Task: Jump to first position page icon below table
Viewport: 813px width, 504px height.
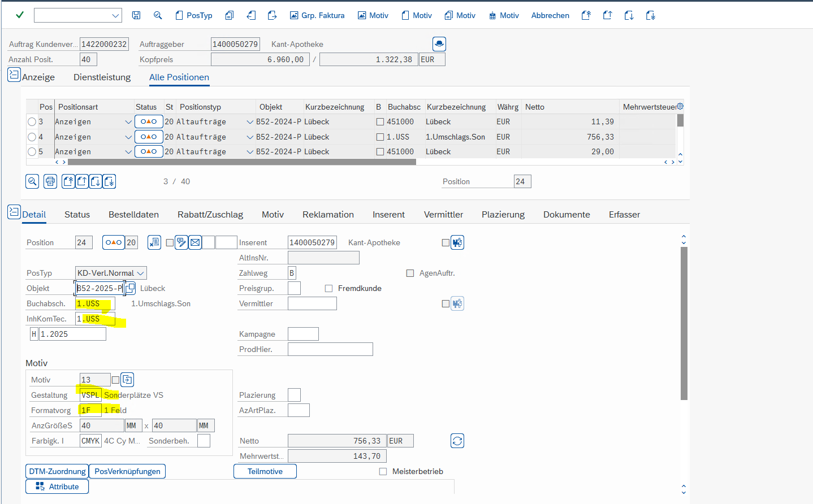Action: click(68, 181)
